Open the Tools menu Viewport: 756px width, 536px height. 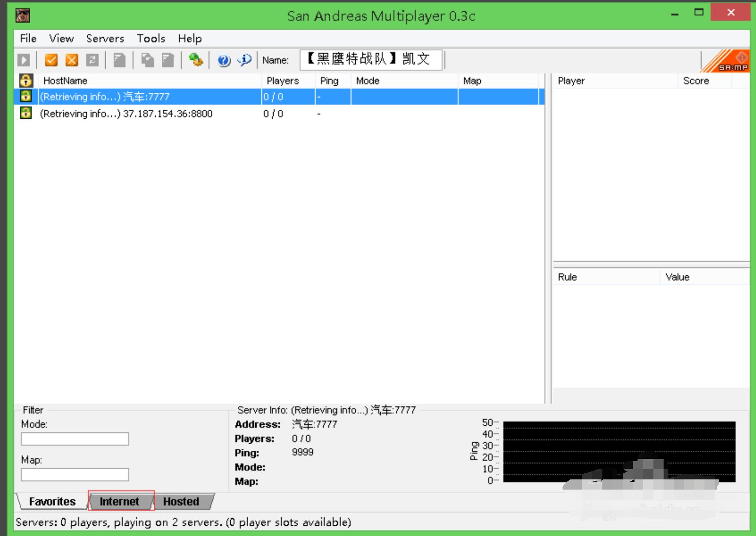[151, 39]
